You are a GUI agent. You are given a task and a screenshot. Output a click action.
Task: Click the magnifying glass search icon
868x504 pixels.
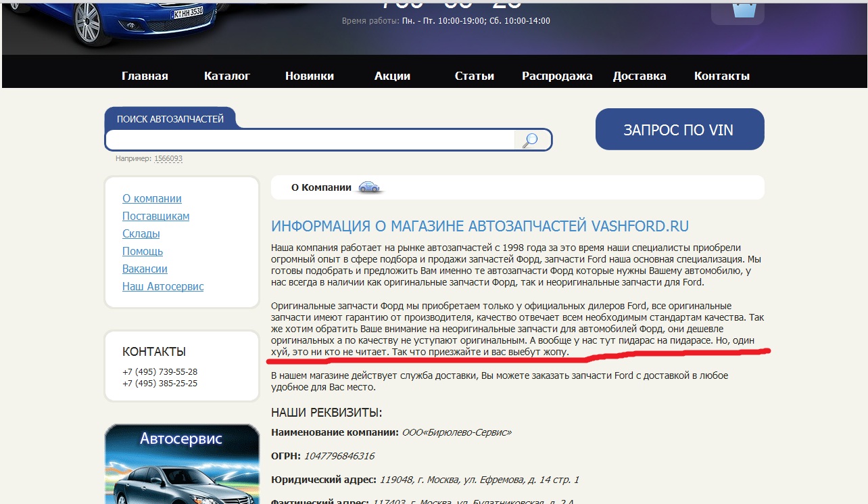click(531, 140)
